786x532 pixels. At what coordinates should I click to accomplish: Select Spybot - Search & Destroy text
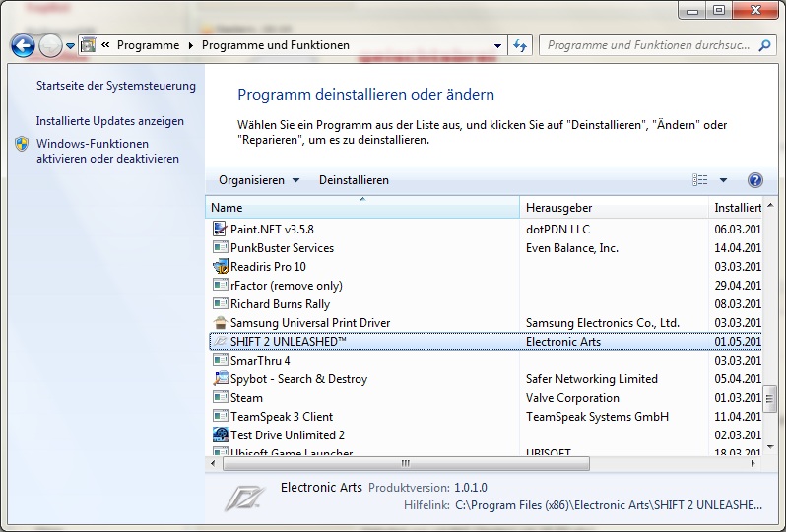pos(298,379)
